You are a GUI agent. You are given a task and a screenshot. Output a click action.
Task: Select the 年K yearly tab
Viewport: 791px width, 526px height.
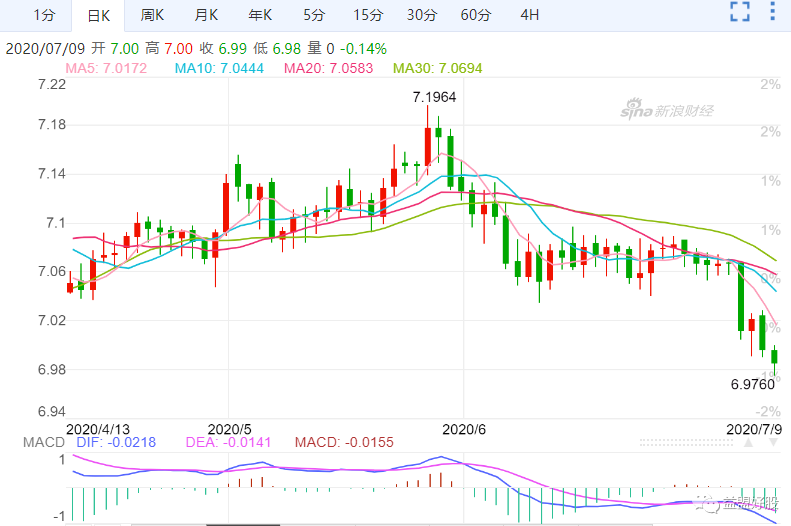click(x=260, y=15)
